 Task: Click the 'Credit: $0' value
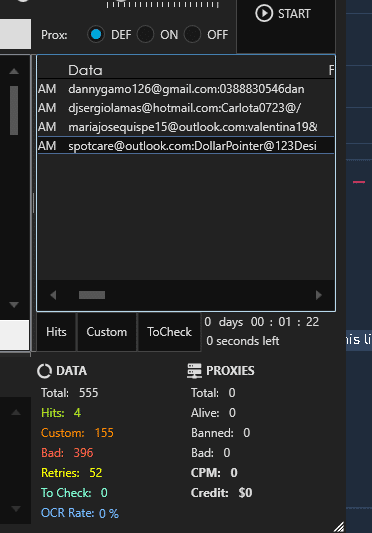(222, 493)
